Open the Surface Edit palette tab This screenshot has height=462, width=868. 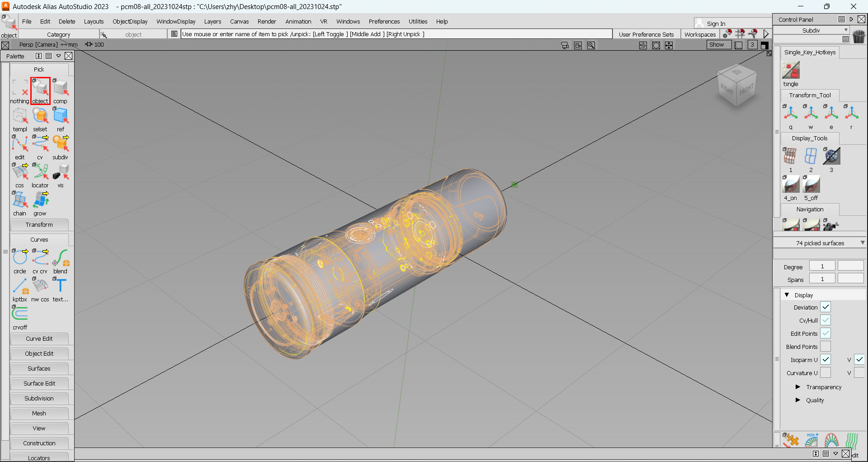pyautogui.click(x=39, y=383)
